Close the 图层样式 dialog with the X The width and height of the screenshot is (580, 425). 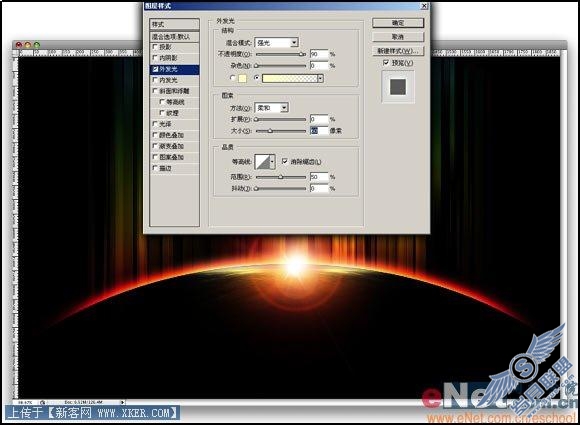click(x=425, y=6)
